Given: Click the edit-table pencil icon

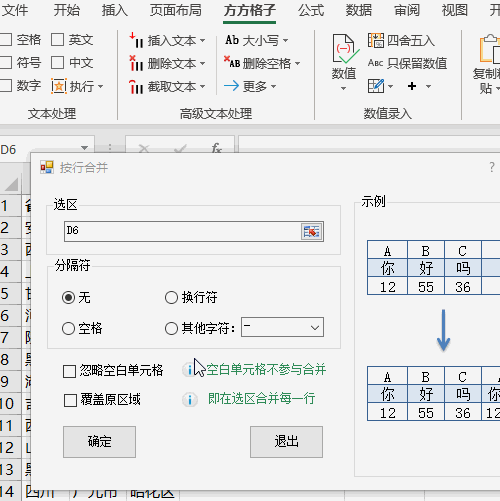Looking at the screenshot, I should point(376,86).
